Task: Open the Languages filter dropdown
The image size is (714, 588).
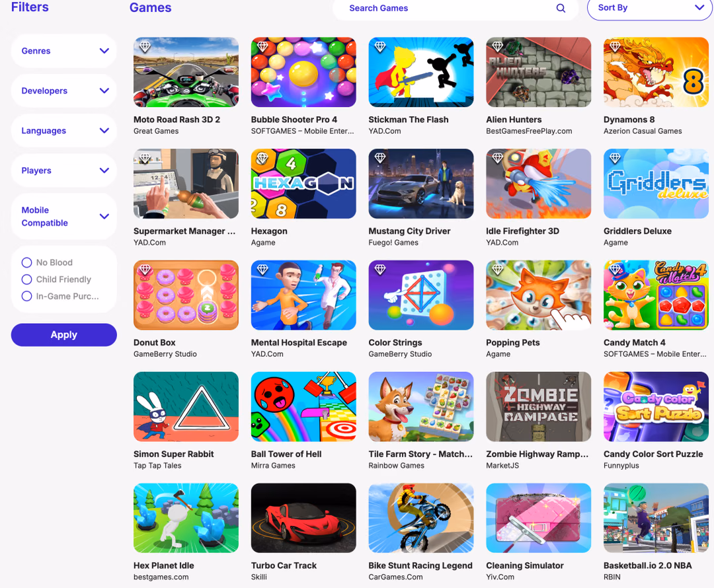Action: [63, 131]
